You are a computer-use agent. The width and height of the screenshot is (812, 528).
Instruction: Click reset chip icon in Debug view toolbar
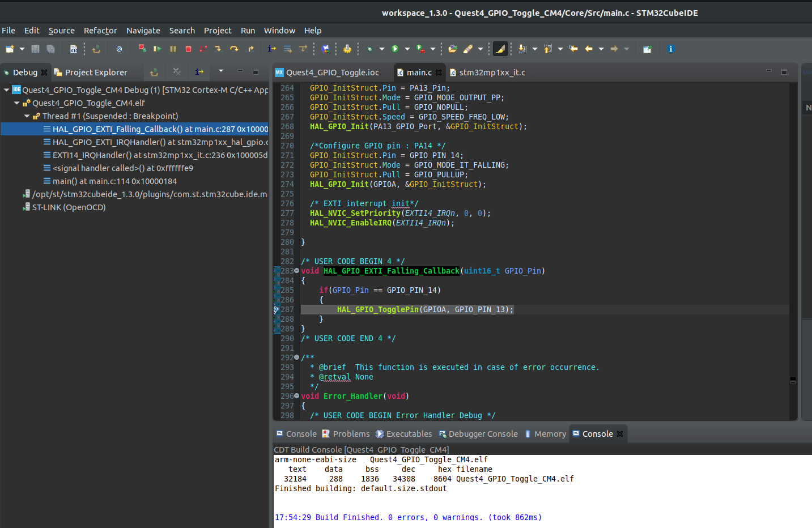(154, 72)
